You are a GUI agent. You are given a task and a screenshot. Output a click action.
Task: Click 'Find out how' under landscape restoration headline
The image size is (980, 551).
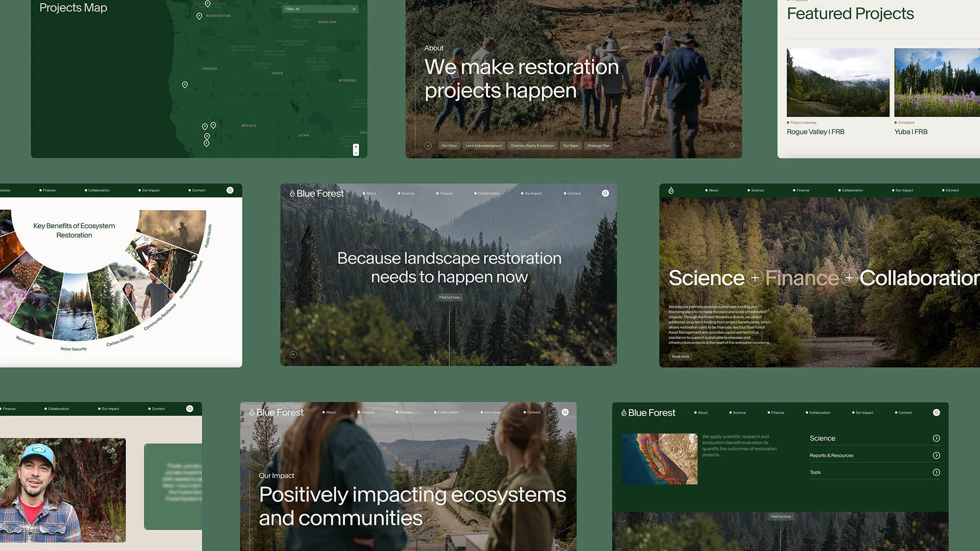449,297
